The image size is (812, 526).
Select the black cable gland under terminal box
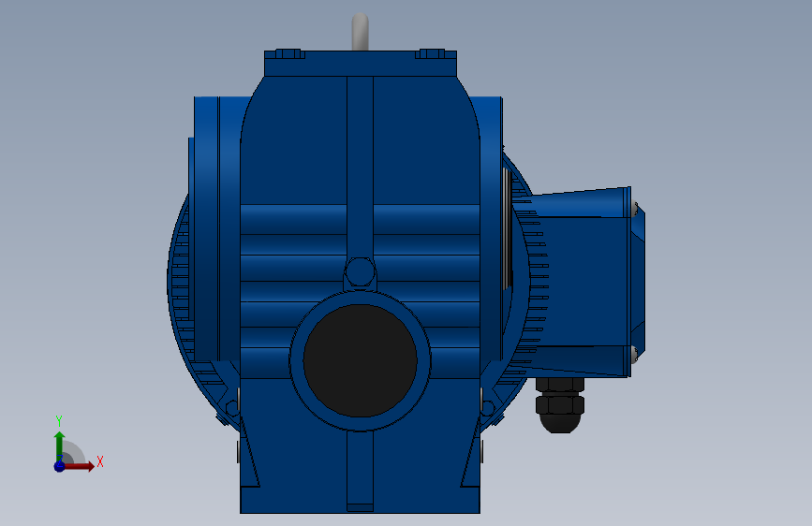(x=560, y=405)
